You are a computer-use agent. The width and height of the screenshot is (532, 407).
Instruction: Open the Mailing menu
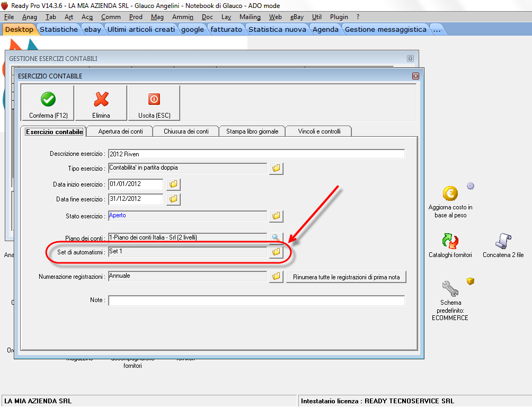[x=250, y=17]
